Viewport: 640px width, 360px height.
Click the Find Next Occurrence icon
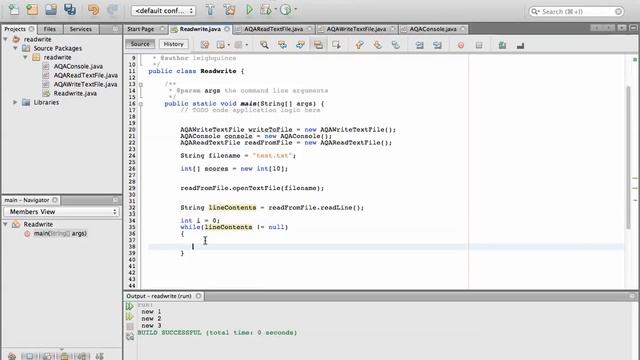click(x=300, y=45)
